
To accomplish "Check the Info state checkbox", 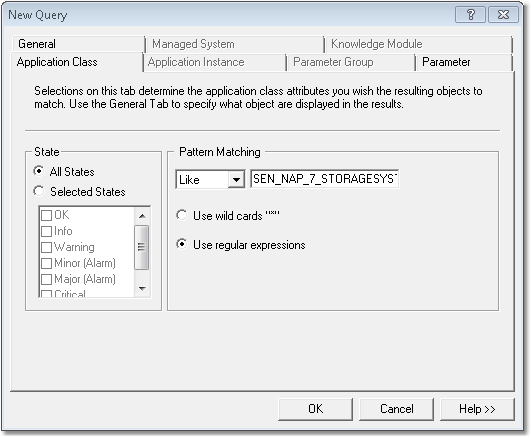I will (x=46, y=231).
